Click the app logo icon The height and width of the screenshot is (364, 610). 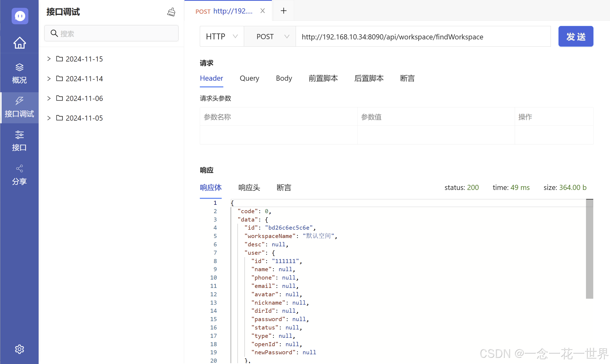click(20, 16)
